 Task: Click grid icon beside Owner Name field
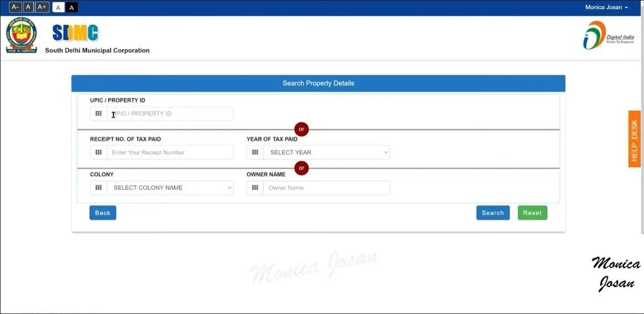(x=255, y=188)
